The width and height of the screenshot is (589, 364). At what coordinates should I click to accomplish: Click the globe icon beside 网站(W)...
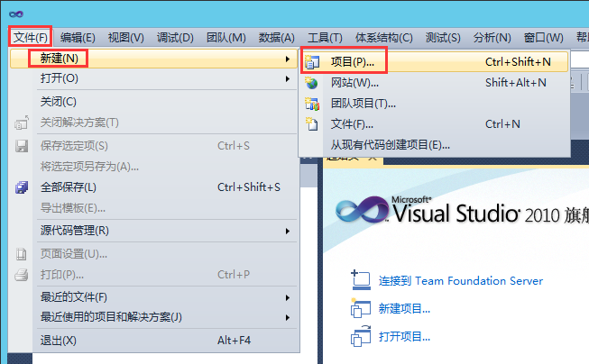pyautogui.click(x=311, y=83)
